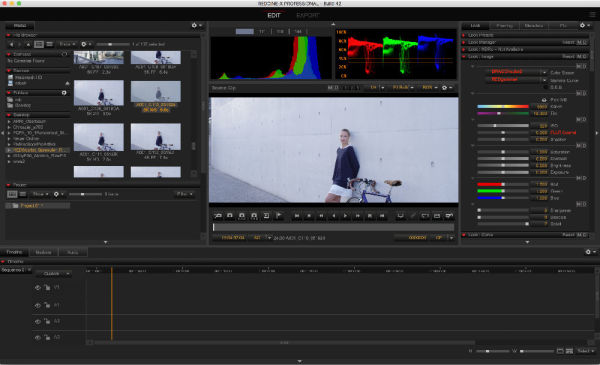Open Media panel gear menu
The height and width of the screenshot is (365, 600).
click(x=196, y=25)
